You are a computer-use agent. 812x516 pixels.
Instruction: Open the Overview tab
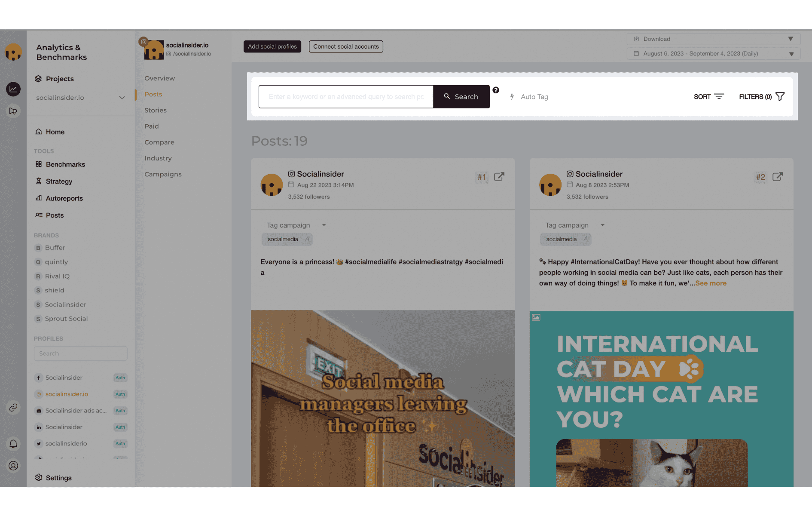coord(160,78)
